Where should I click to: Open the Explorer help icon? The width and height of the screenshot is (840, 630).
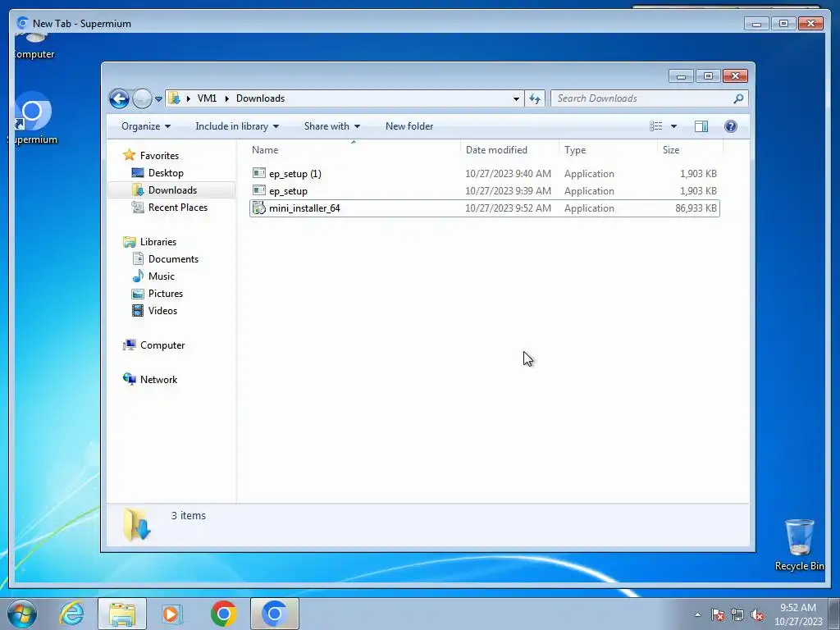pos(730,126)
